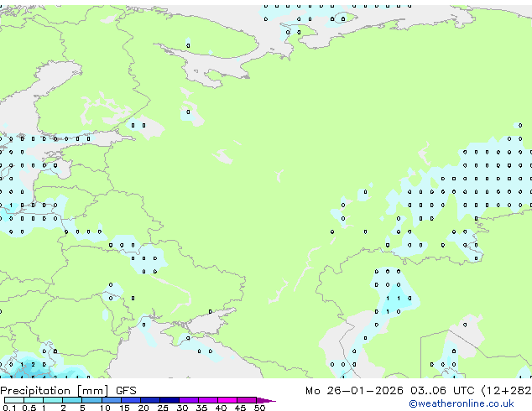Viewport: 532px width, 411px height.
Task: Click the '0.1' legend scale value
Action: click(x=9, y=408)
